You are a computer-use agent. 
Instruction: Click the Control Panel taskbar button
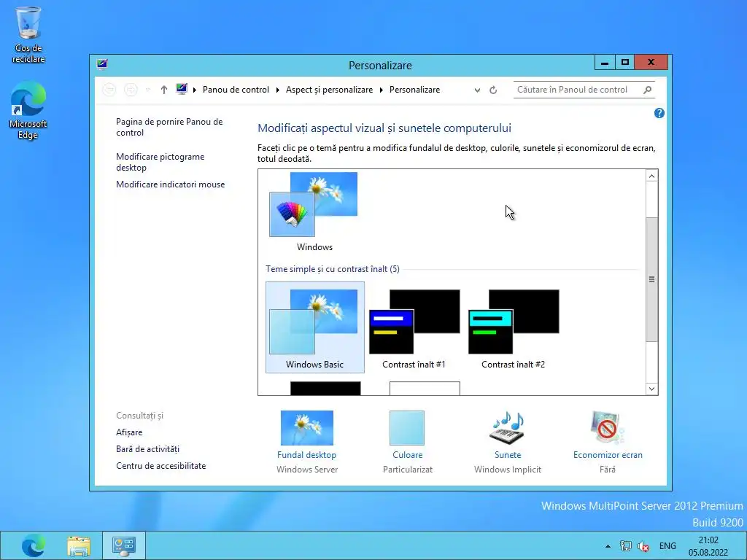(124, 545)
